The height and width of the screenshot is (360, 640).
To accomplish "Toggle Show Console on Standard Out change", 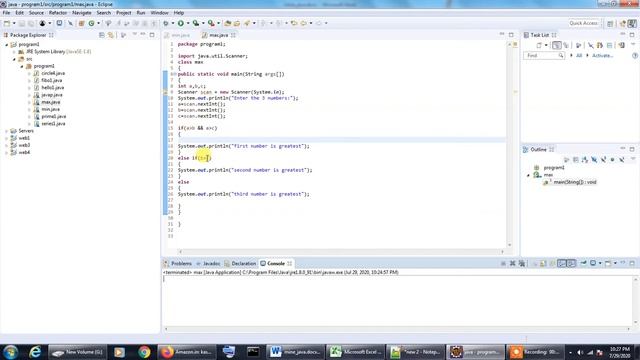I will (x=562, y=264).
